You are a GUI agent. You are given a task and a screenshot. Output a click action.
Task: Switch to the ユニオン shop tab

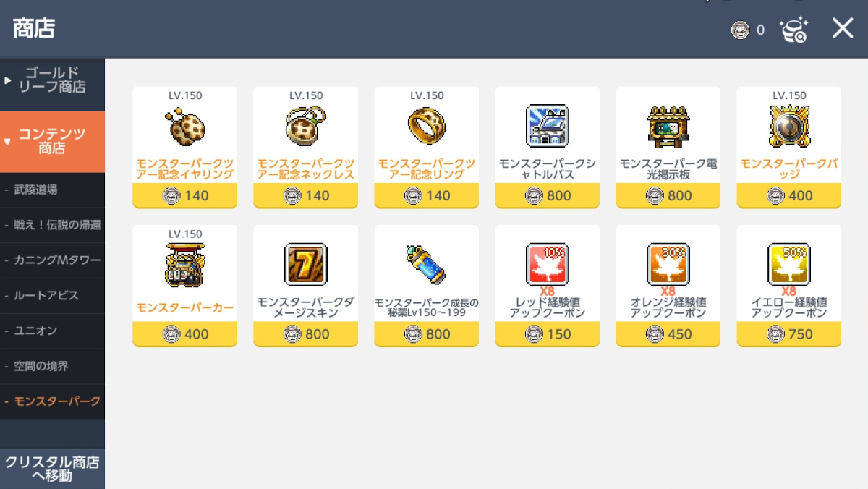coord(52,331)
